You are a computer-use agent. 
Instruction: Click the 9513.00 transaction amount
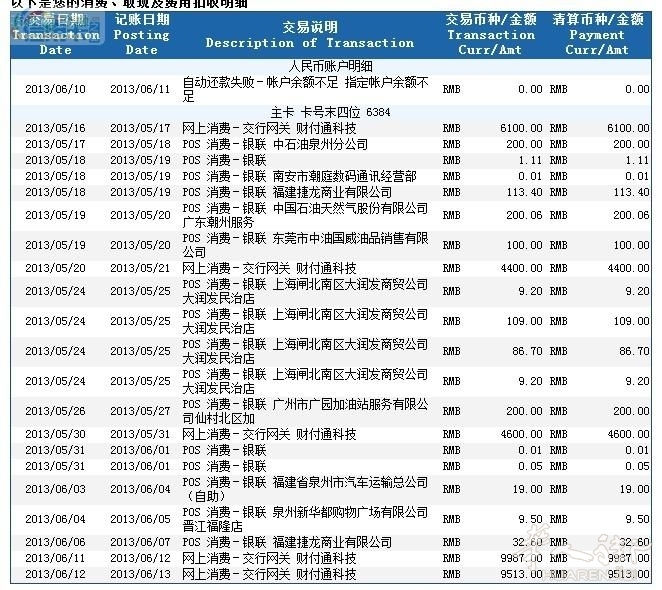coord(521,574)
